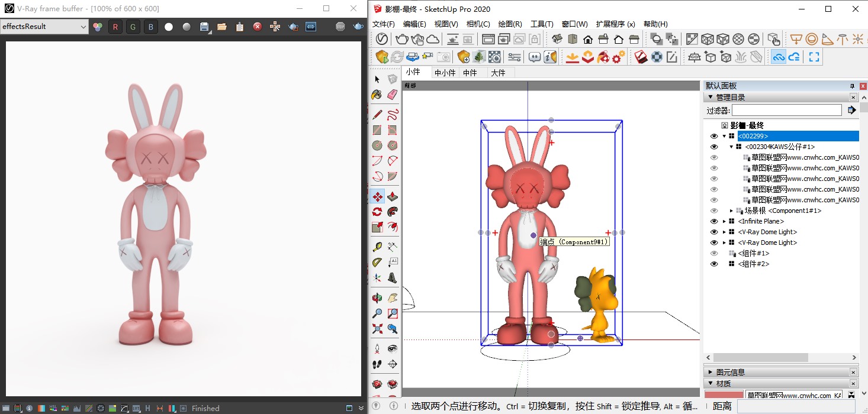Collapse the <002299> tree node
The image size is (868, 414).
[724, 136]
